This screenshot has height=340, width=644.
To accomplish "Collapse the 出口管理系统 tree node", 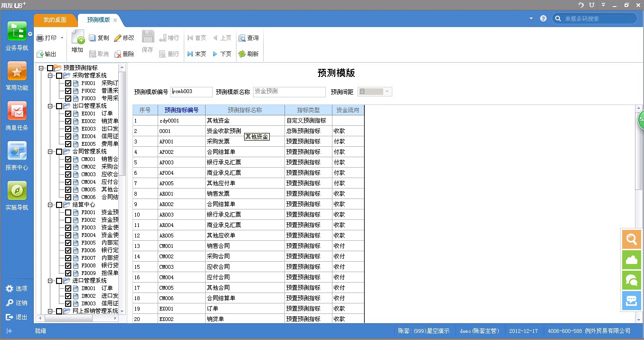I will tap(51, 106).
